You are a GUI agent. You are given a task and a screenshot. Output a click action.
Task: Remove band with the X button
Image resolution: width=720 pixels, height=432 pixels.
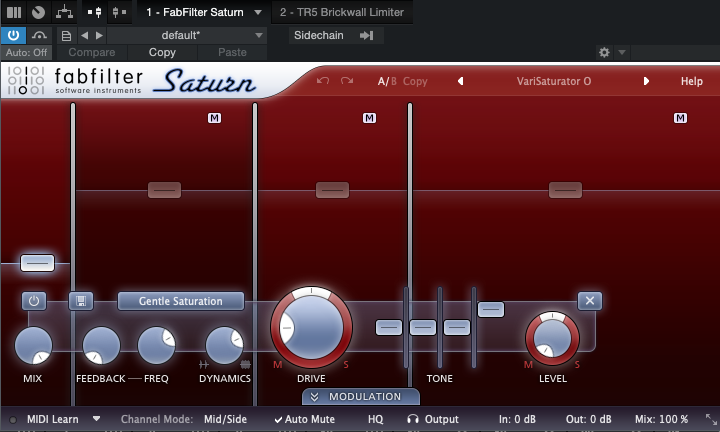tap(590, 301)
